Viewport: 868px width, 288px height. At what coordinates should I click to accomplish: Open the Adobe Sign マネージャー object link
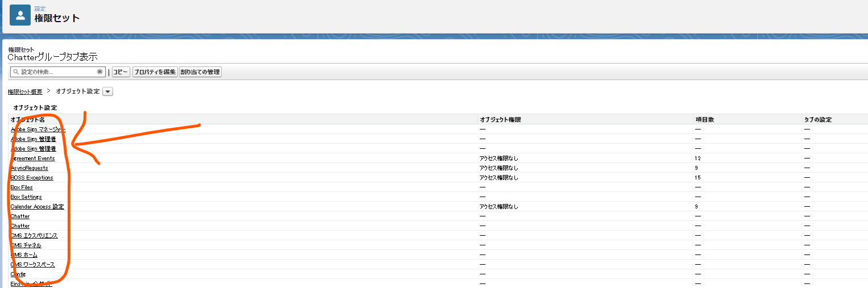(x=38, y=130)
